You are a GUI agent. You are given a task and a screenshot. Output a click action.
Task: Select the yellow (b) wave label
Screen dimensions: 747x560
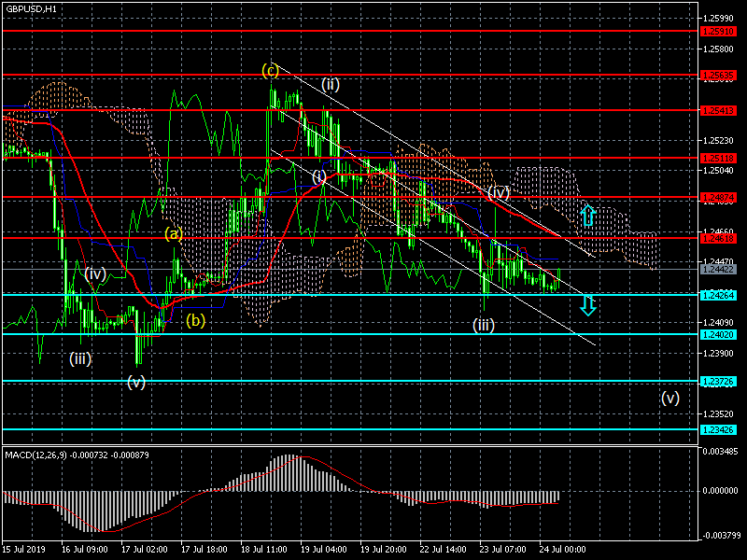tap(195, 321)
